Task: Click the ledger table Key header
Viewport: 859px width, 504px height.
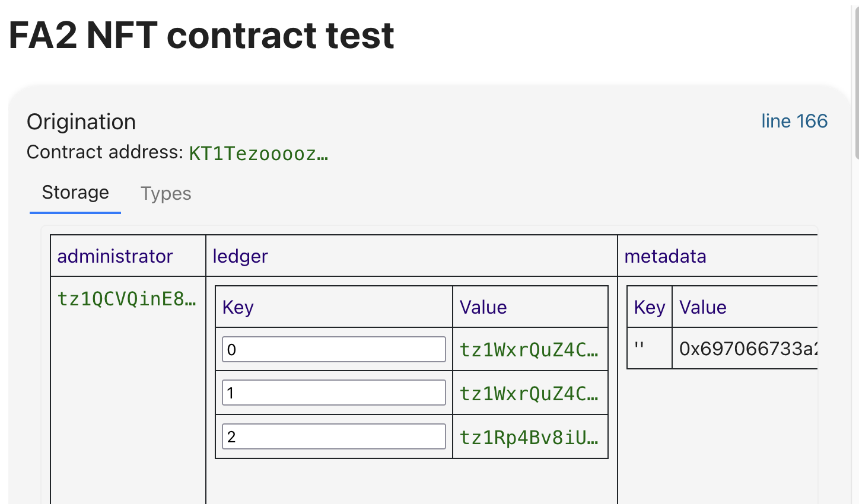Action: (238, 307)
